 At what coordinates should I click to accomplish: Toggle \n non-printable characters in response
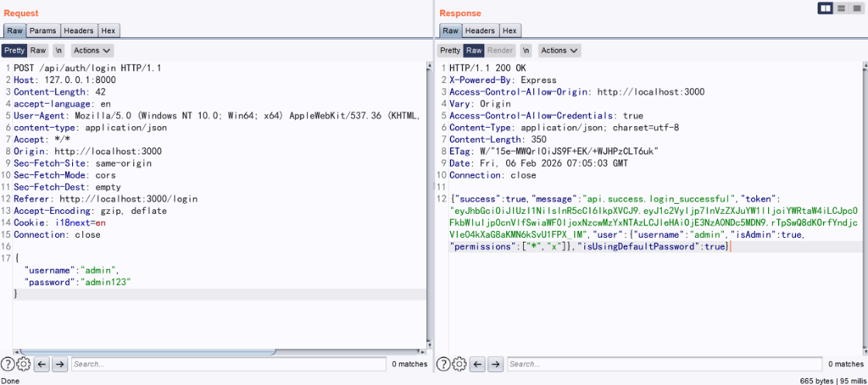(526, 50)
